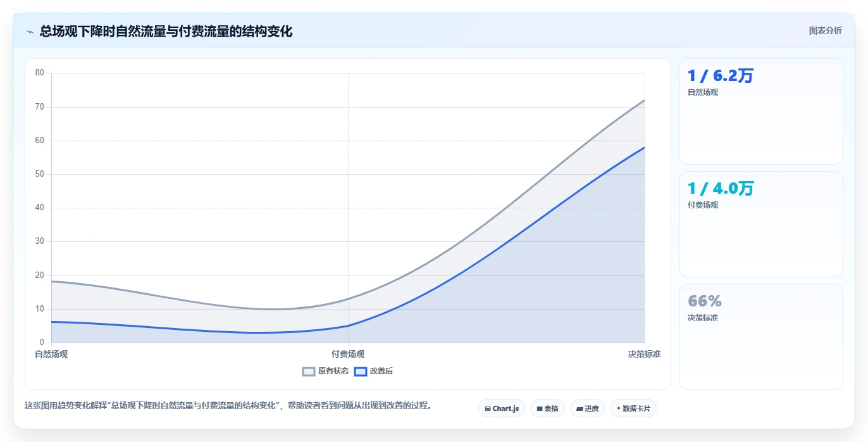Open the 1 / 6.2万 自然场观 card

(x=760, y=111)
